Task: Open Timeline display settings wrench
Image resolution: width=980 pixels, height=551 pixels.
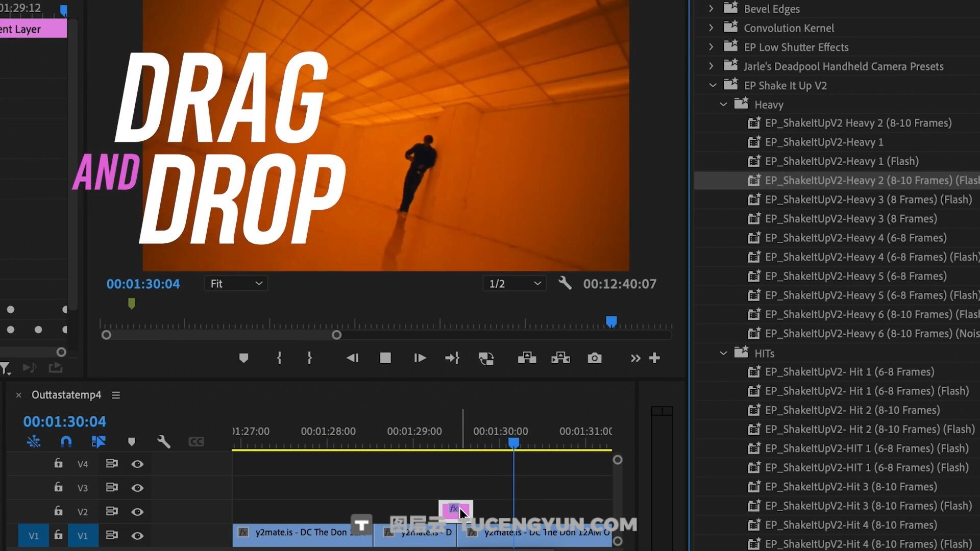Action: point(163,441)
